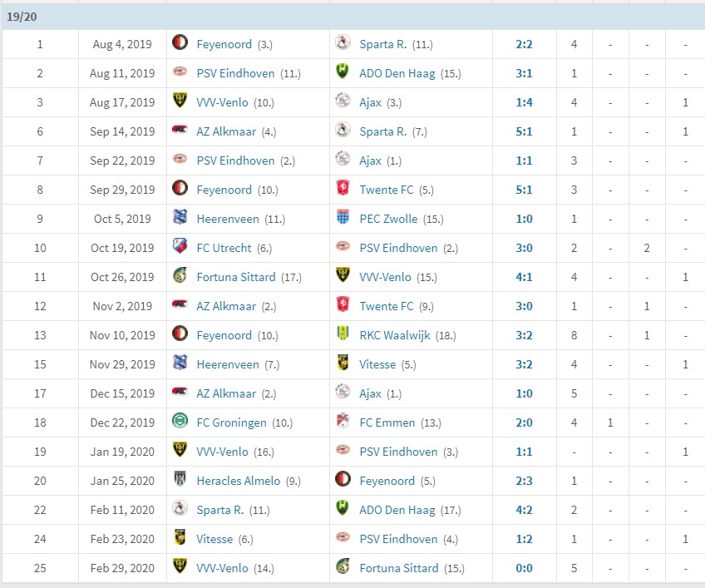This screenshot has width=705, height=588.
Task: Click the RKC Waalwijk club crest
Action: (343, 334)
